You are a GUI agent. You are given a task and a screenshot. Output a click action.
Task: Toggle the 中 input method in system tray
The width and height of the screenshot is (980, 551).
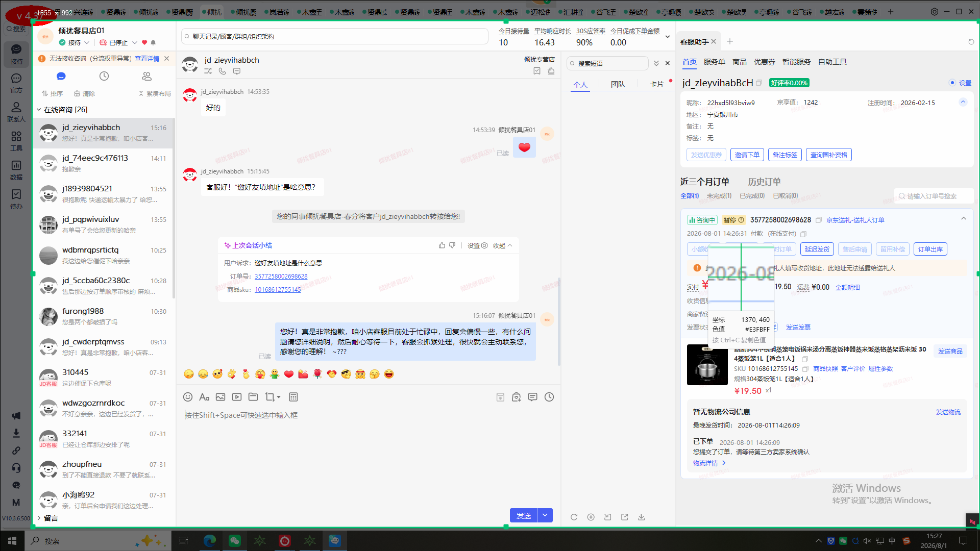pyautogui.click(x=892, y=541)
